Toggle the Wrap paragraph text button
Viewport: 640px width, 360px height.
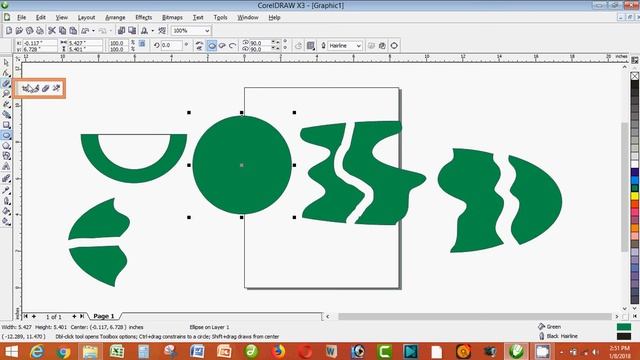coord(311,46)
